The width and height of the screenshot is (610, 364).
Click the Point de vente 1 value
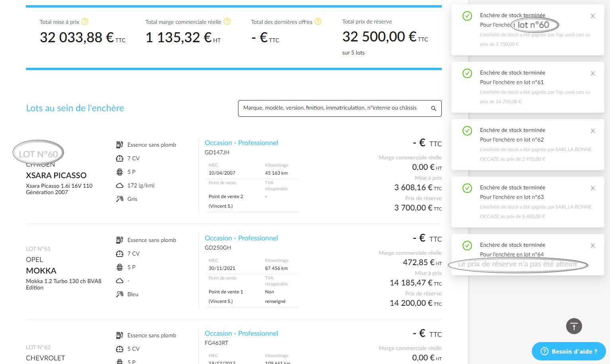coord(226,292)
